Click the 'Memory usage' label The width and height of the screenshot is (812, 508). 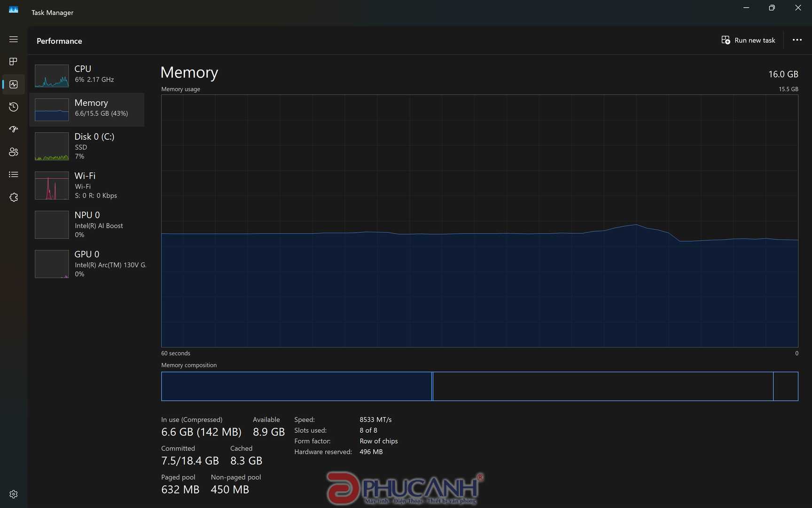tap(180, 89)
